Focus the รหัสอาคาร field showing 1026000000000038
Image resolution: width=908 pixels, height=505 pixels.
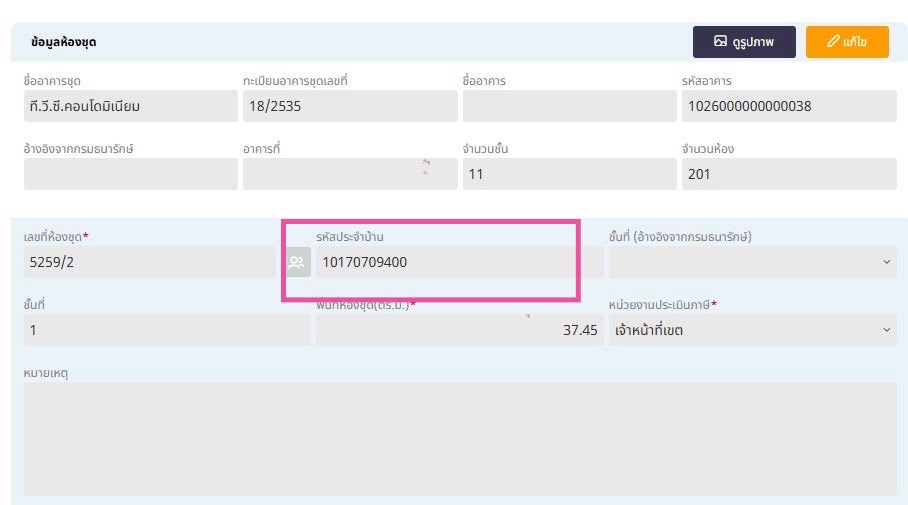[x=788, y=106]
